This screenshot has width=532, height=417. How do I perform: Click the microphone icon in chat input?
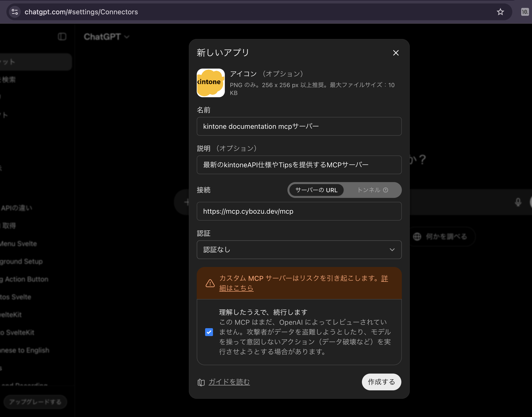(x=518, y=202)
